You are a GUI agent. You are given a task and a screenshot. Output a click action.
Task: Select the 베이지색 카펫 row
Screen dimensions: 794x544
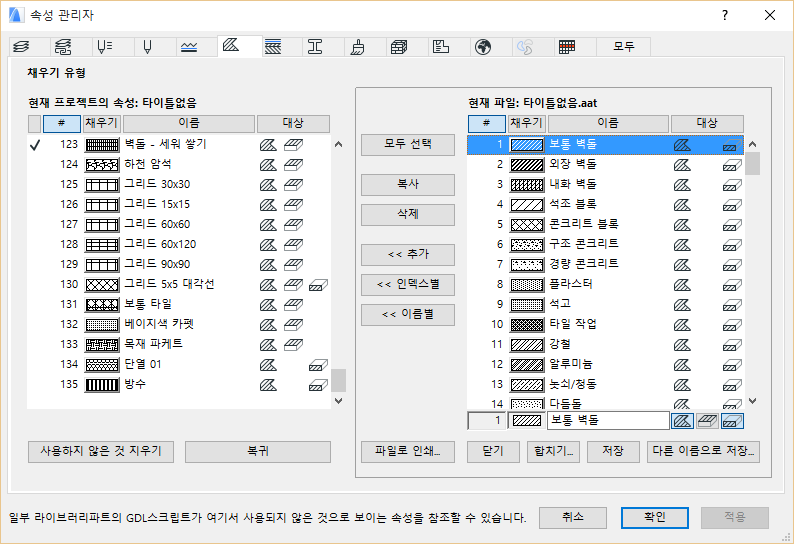point(179,325)
